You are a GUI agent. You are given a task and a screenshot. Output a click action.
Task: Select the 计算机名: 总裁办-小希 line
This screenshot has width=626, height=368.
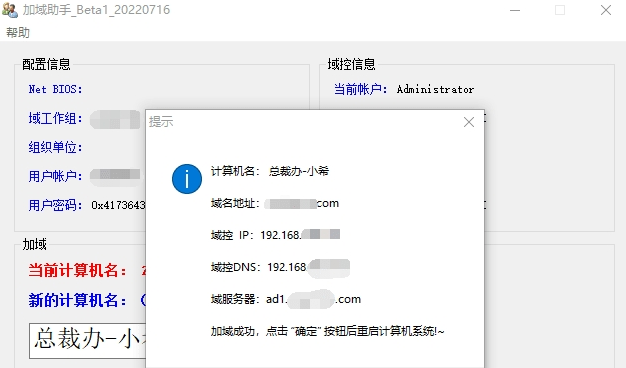click(x=270, y=171)
